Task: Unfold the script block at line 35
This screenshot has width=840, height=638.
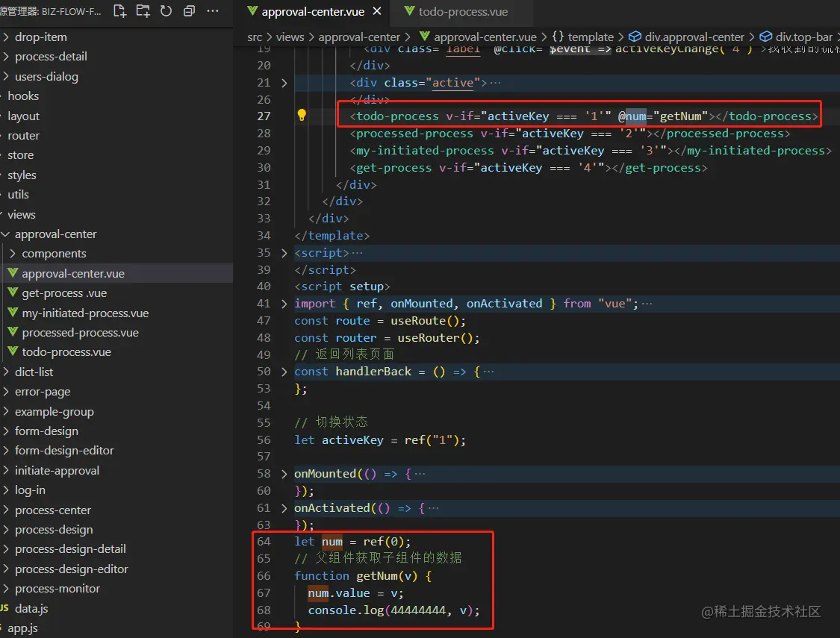Action: pyautogui.click(x=284, y=253)
